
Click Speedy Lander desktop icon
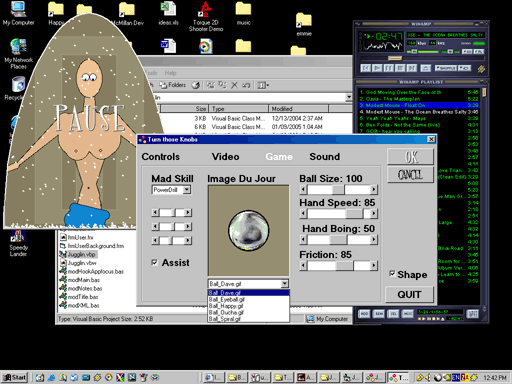coord(18,243)
